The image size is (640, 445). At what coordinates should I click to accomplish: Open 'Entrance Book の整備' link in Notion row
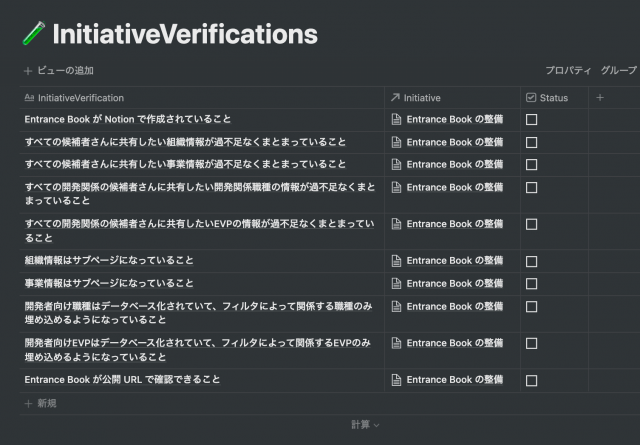(x=455, y=119)
